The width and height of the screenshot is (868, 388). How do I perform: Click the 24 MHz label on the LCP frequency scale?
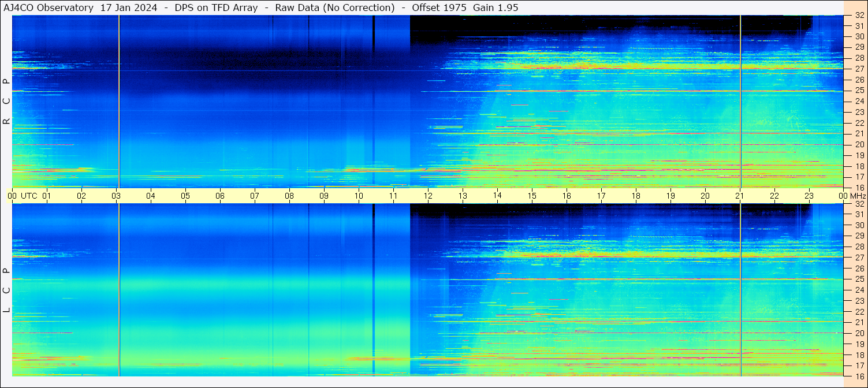click(859, 290)
